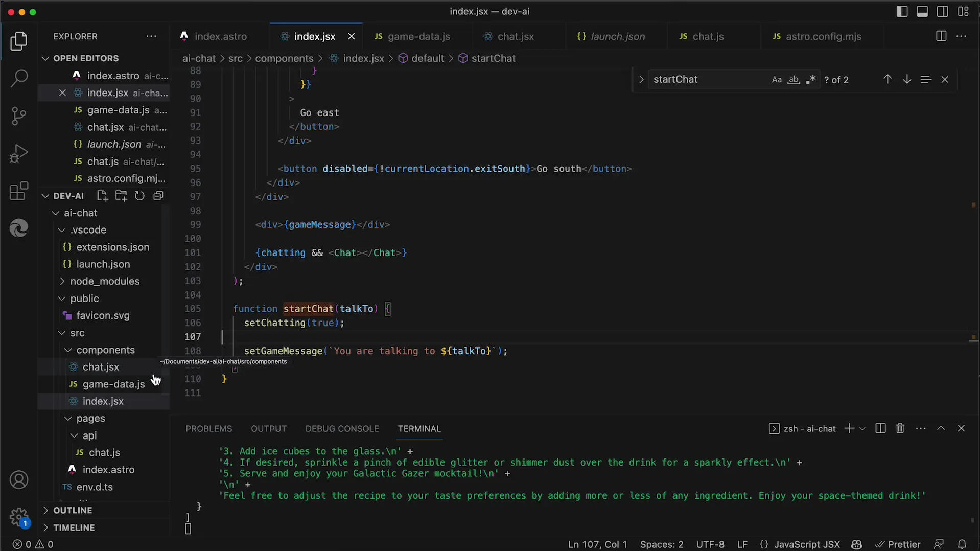Switch to the index.astro editor tab
Image resolution: width=980 pixels, height=551 pixels.
pyautogui.click(x=221, y=37)
